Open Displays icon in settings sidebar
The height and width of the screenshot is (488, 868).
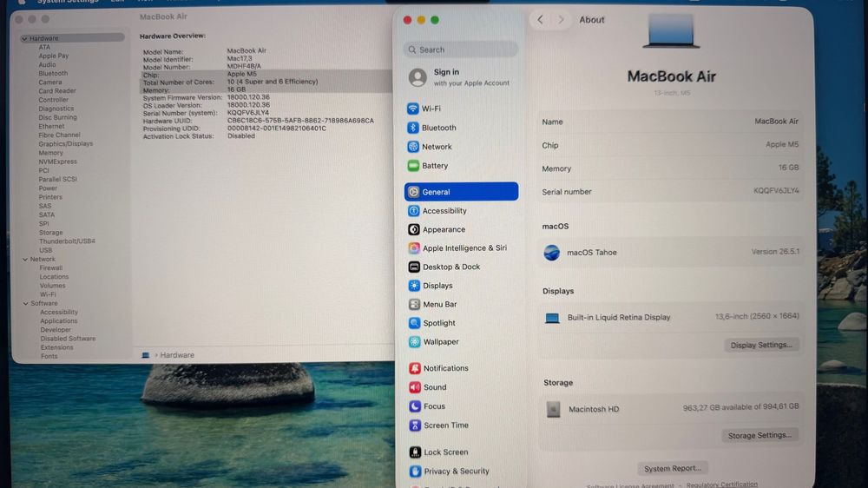click(x=414, y=286)
